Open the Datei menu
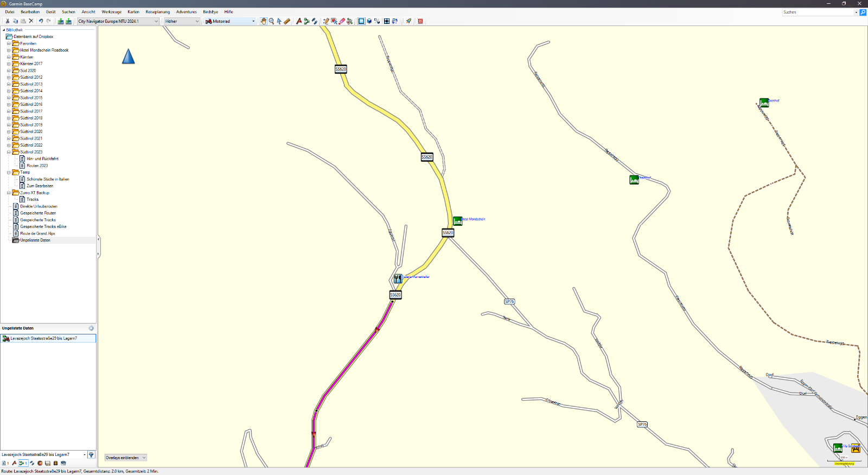Image resolution: width=868 pixels, height=475 pixels. 10,12
